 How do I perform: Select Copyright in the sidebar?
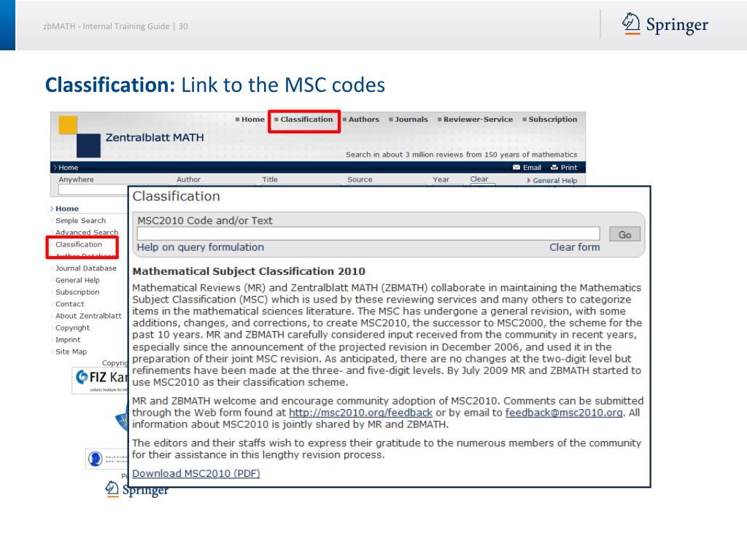tap(72, 327)
